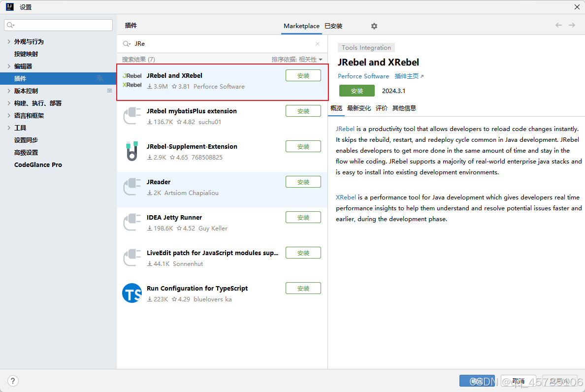585x392 pixels.
Task: Click the JRebel and XRebel logo icon
Action: [x=131, y=81]
